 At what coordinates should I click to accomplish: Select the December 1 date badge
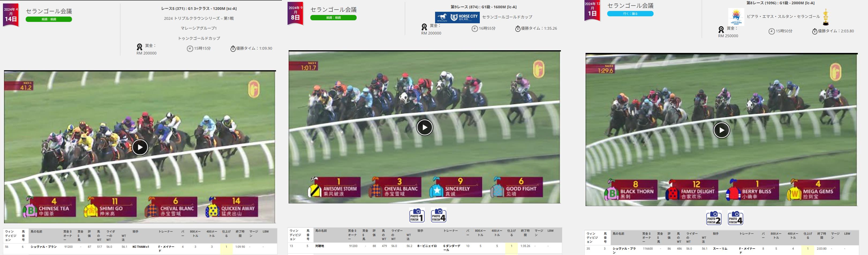[592, 11]
